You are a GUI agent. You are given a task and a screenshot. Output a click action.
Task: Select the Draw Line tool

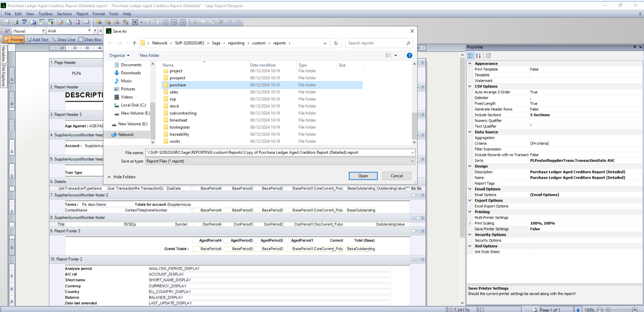[x=63, y=39]
